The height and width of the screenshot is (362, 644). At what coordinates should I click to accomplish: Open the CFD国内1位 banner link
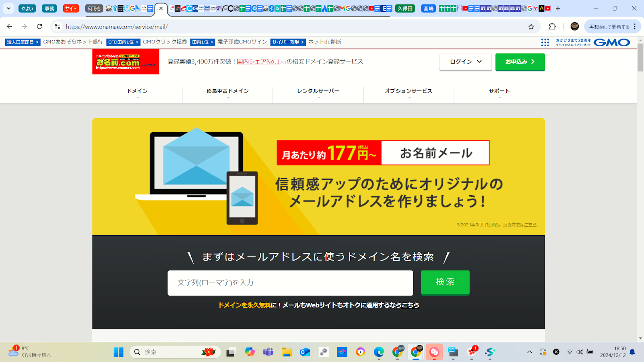pos(123,42)
